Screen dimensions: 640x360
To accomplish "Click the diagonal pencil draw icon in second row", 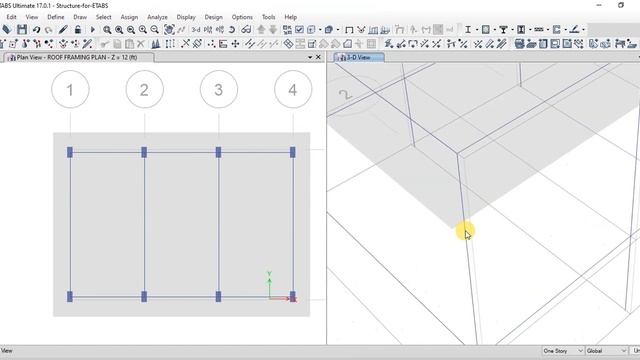I will (x=87, y=44).
